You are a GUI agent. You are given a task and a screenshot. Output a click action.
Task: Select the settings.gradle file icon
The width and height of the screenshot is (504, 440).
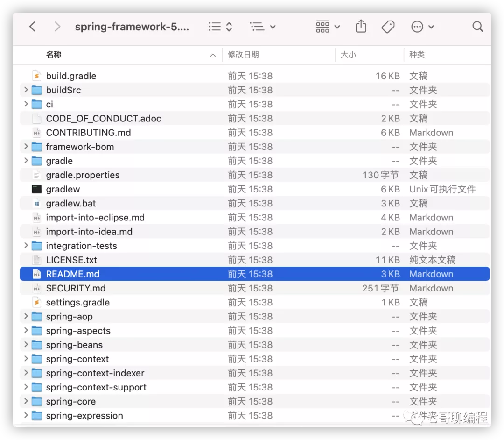(37, 302)
